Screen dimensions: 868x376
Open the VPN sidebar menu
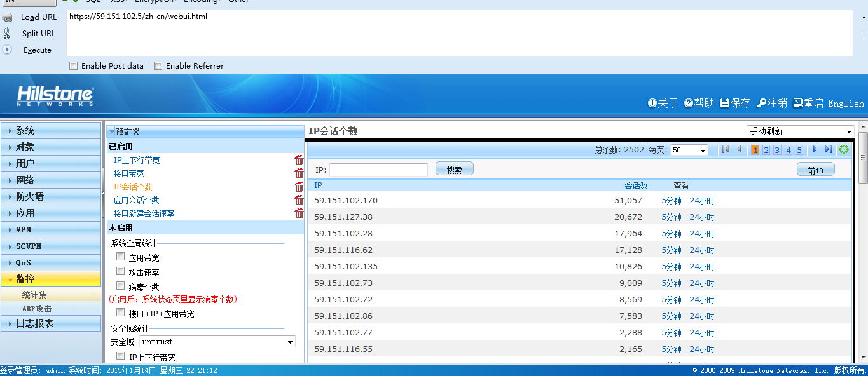click(x=51, y=229)
